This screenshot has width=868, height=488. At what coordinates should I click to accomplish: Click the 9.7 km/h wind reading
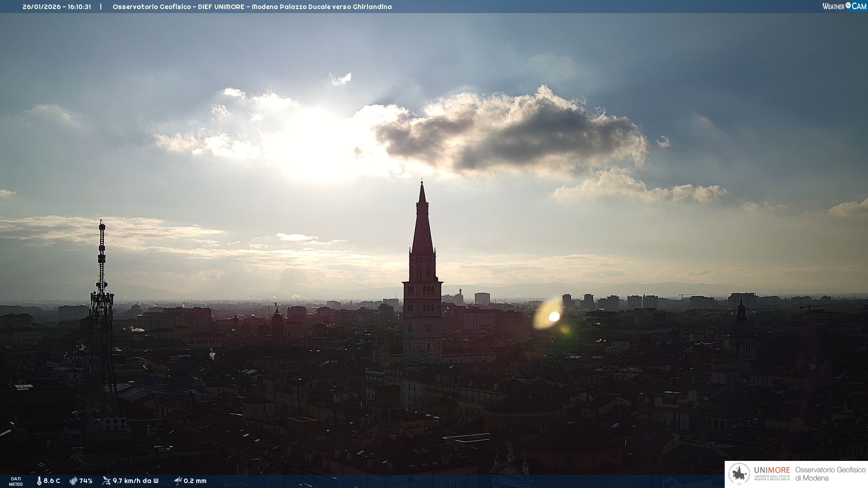coord(136,481)
